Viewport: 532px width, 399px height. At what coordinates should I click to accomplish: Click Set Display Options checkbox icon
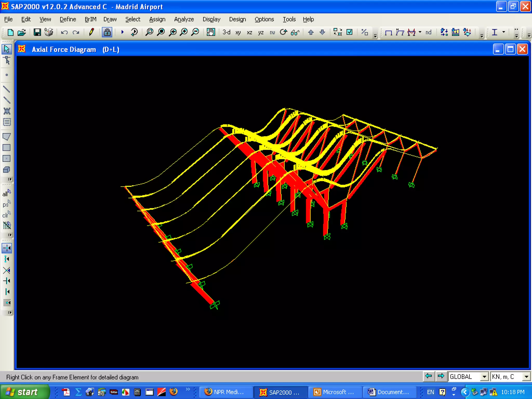350,32
